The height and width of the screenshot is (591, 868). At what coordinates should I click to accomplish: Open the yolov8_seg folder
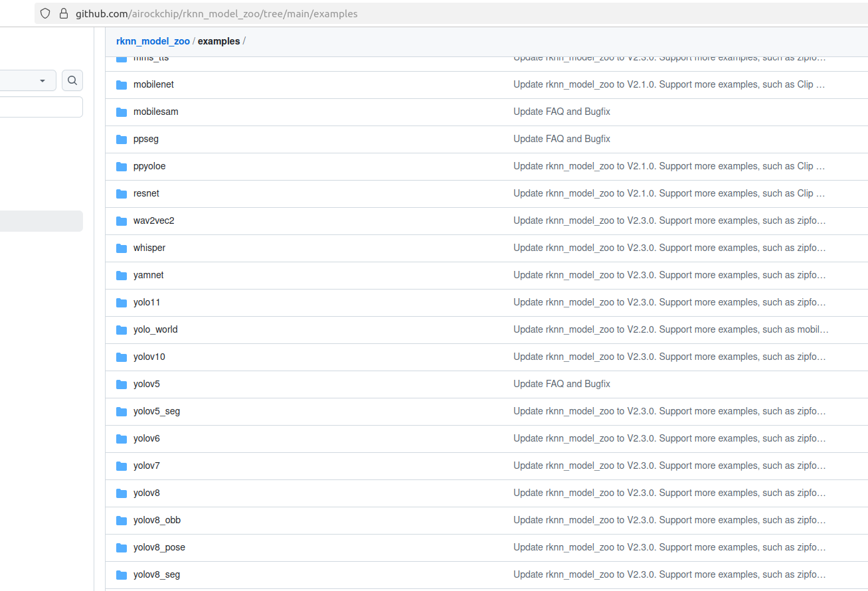[x=157, y=574]
